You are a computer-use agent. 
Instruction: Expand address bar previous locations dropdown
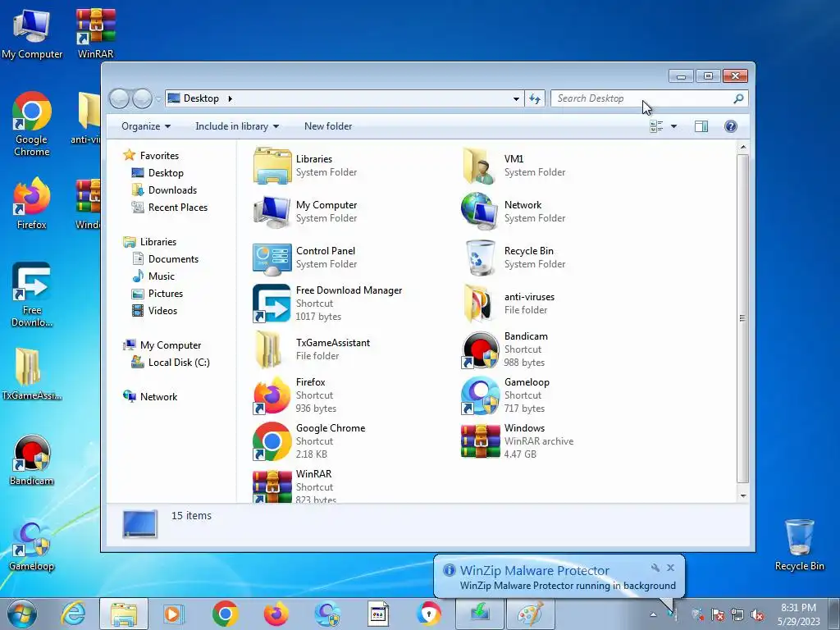click(516, 98)
